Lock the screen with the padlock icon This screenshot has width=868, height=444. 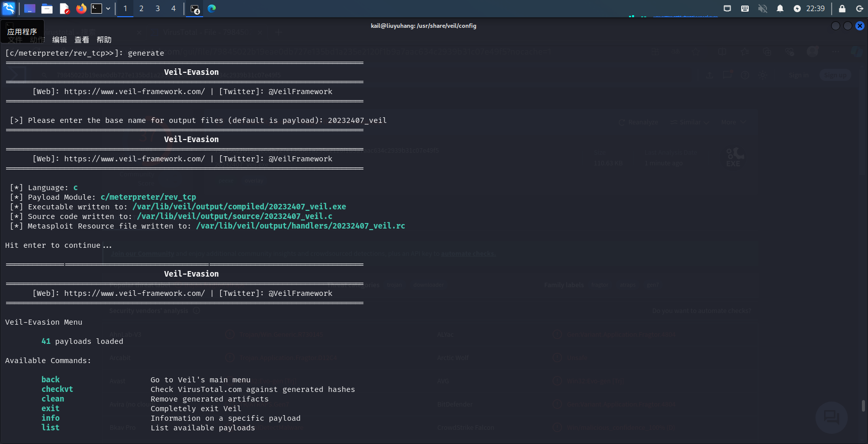point(842,9)
